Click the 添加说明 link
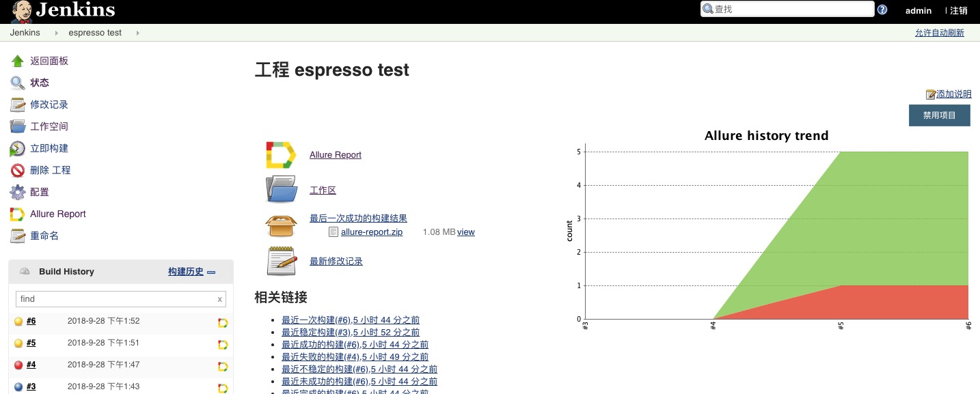Screen dimensions: 980x394 click(x=953, y=94)
